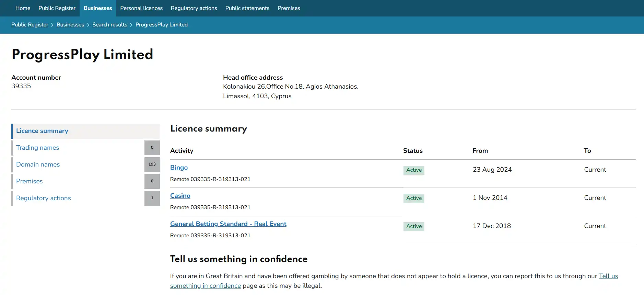The width and height of the screenshot is (644, 295).
Task: Click Remote licence number under Bingo
Action: 210,179
